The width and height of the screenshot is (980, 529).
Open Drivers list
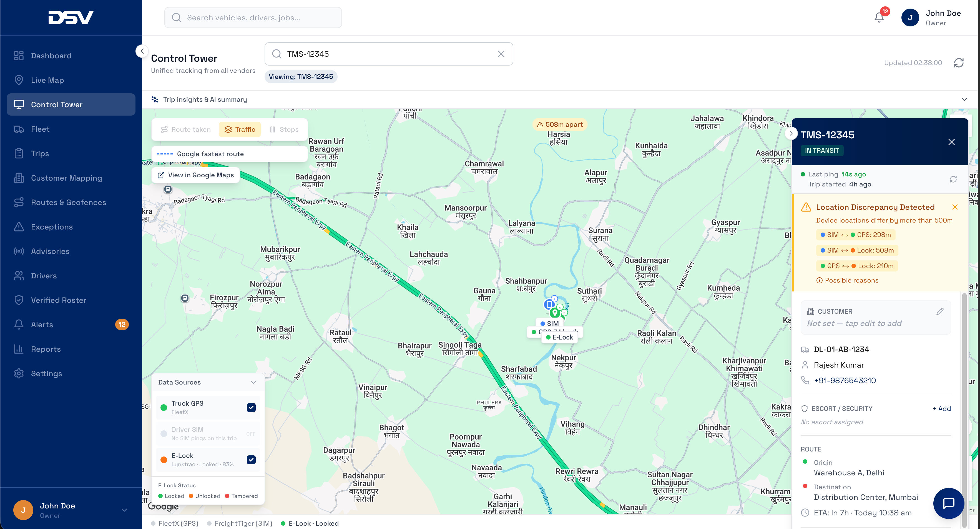71,276
